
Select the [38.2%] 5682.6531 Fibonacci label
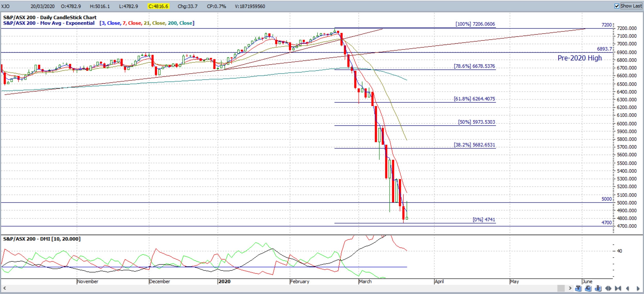(474, 145)
